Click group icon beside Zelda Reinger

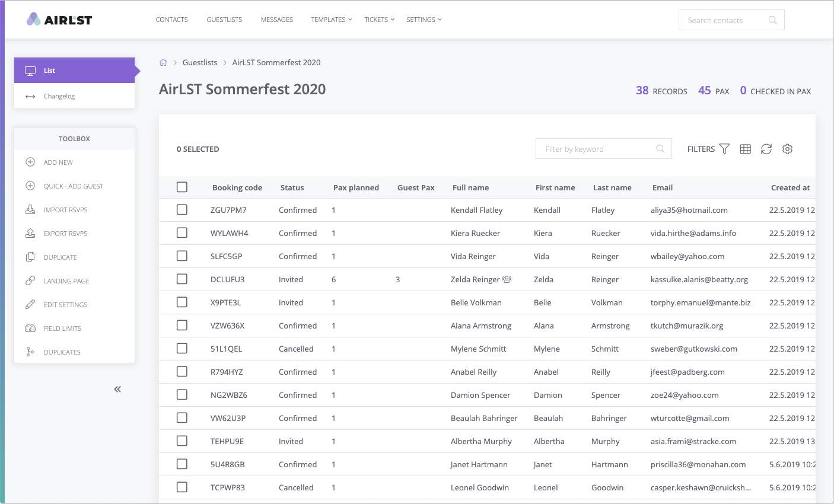click(507, 279)
